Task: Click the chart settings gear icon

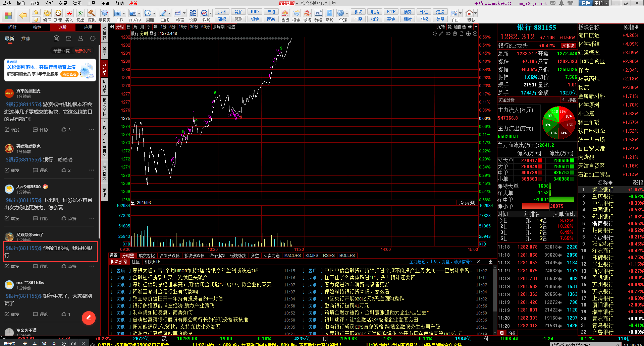Action: (x=435, y=33)
